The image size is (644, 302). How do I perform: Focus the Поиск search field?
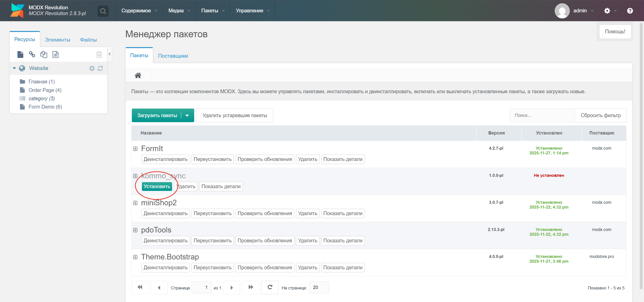542,115
